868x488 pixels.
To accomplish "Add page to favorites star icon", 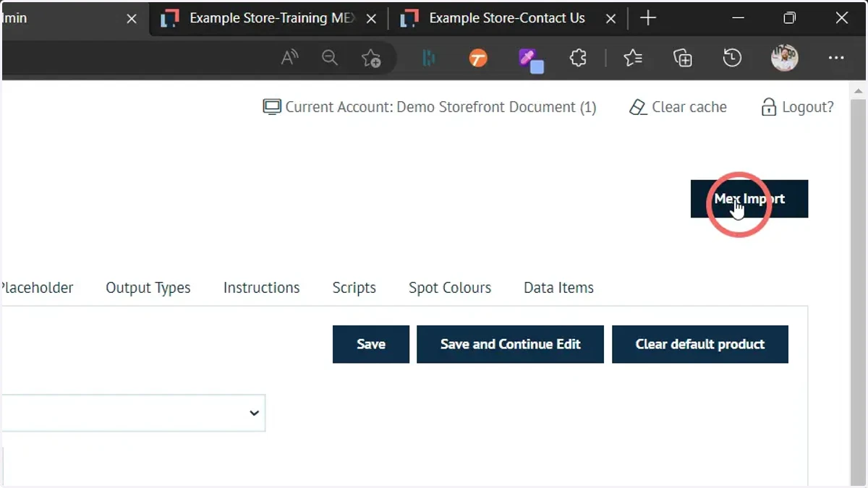I will click(371, 58).
